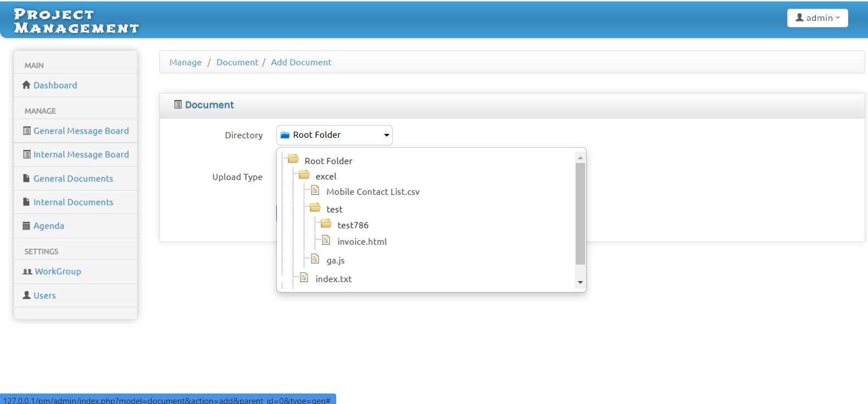Screen dimensions: 868x404
Task: Open the Agenda page
Action: point(49,226)
